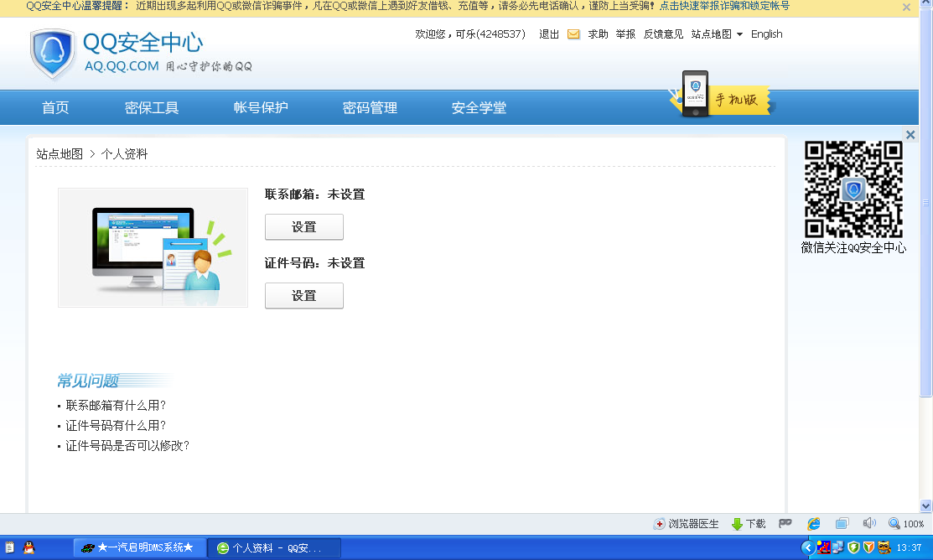Open the 下载 download manager
This screenshot has height=560, width=933.
point(748,524)
